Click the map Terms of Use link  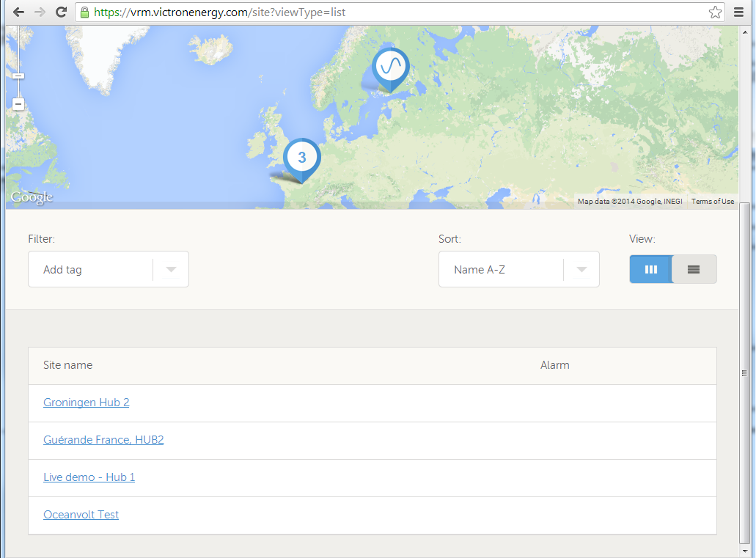pyautogui.click(x=712, y=202)
